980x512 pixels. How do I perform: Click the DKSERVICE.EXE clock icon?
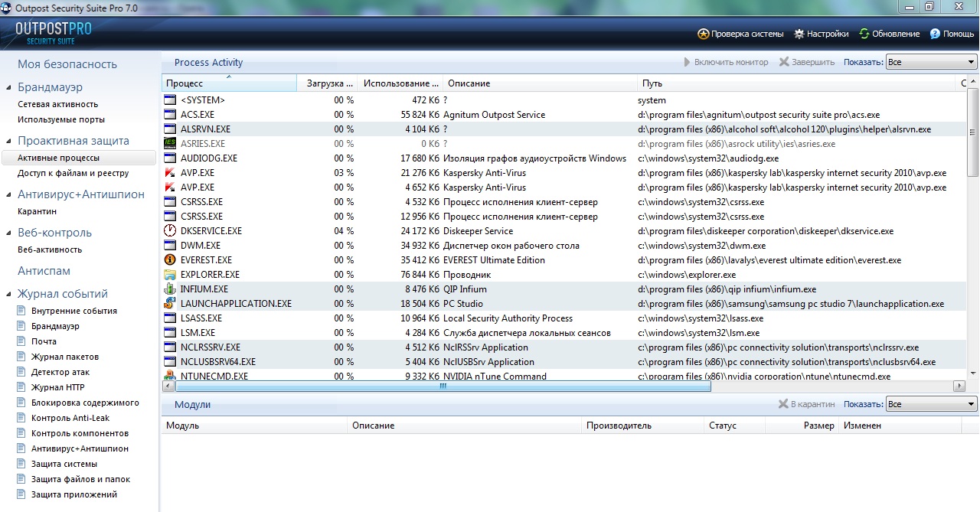(170, 231)
